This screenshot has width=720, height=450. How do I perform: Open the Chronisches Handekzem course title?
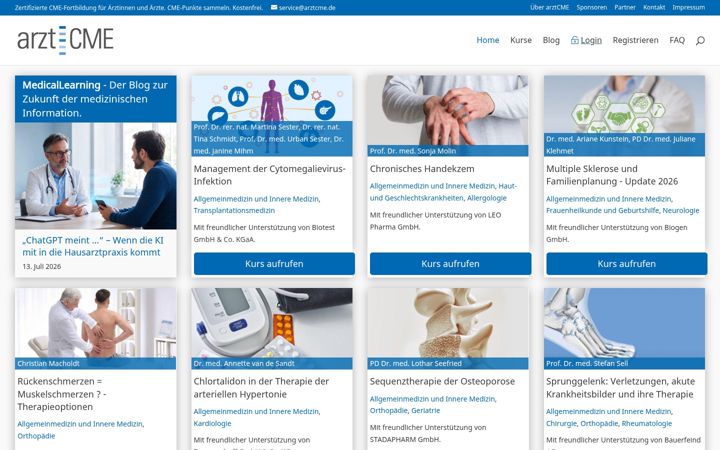(x=422, y=169)
